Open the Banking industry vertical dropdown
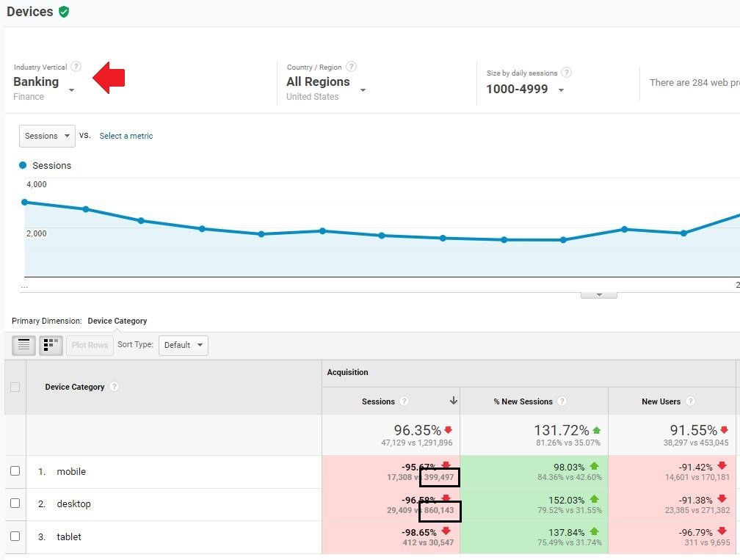The image size is (740, 560). 44,82
